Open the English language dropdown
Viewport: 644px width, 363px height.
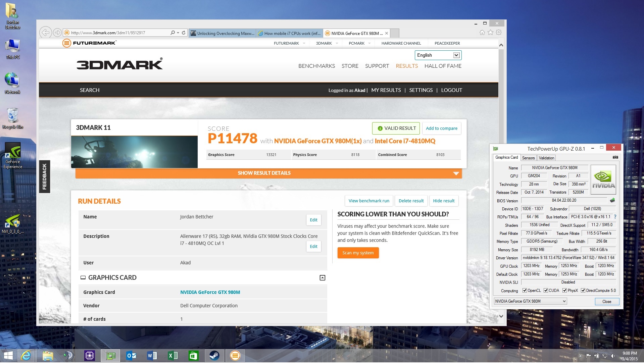coord(438,55)
